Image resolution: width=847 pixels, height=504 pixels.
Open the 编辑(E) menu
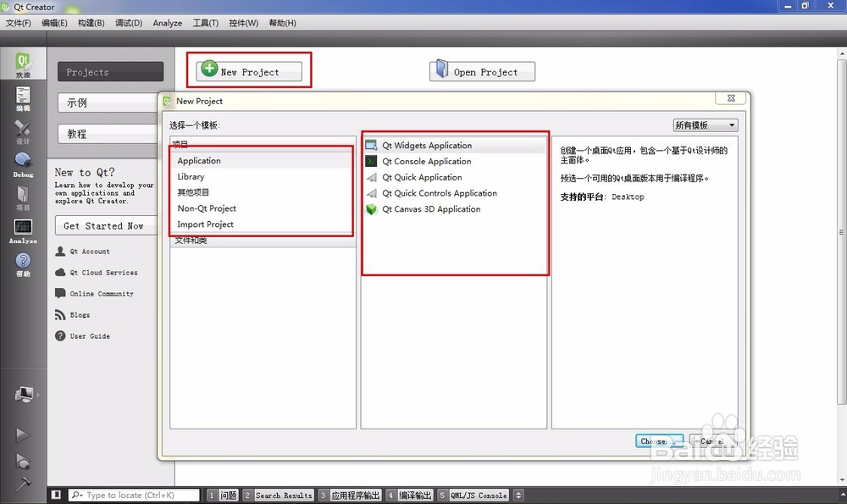pyautogui.click(x=54, y=23)
